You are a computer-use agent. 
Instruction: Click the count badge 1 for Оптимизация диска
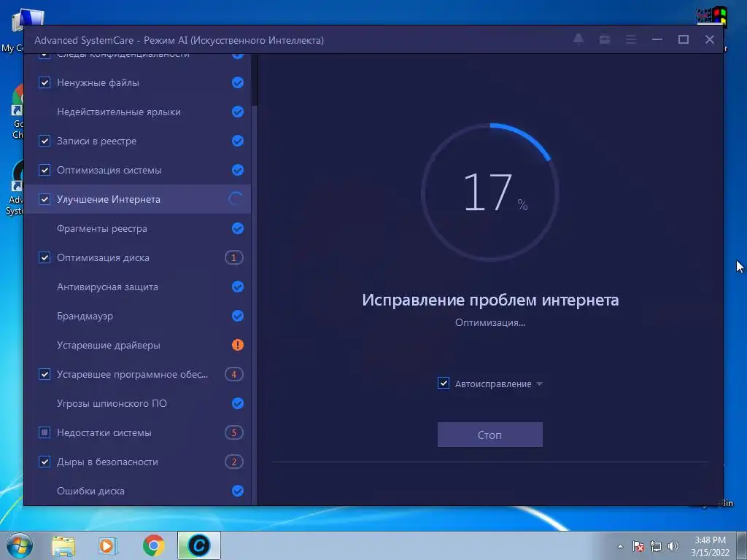tap(234, 257)
